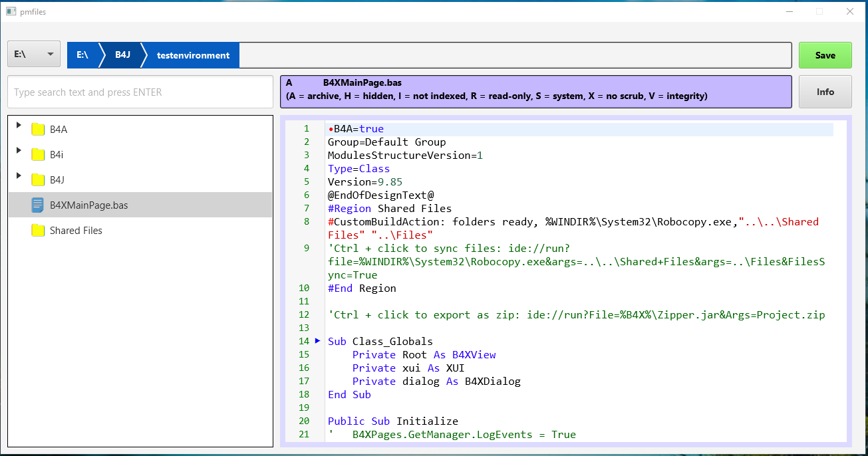Image resolution: width=868 pixels, height=456 pixels.
Task: Focus the search text input field
Action: [x=140, y=92]
